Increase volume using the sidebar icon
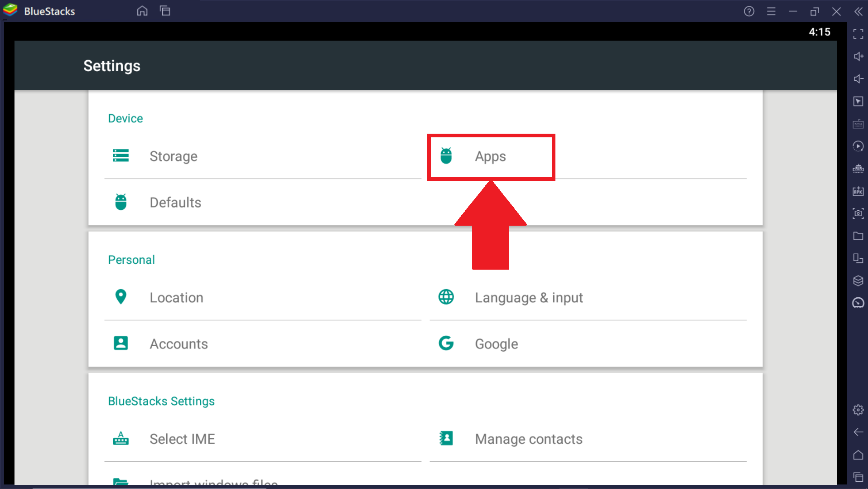Viewport: 868px width, 489px height. point(858,57)
